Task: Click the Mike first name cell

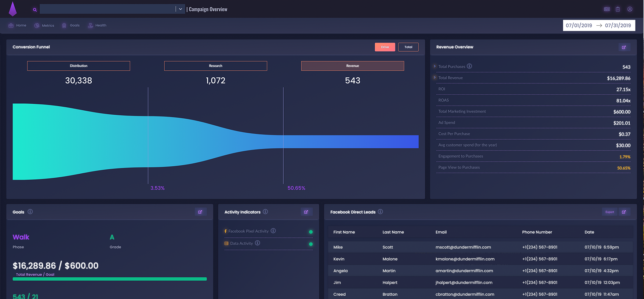Action: point(338,247)
